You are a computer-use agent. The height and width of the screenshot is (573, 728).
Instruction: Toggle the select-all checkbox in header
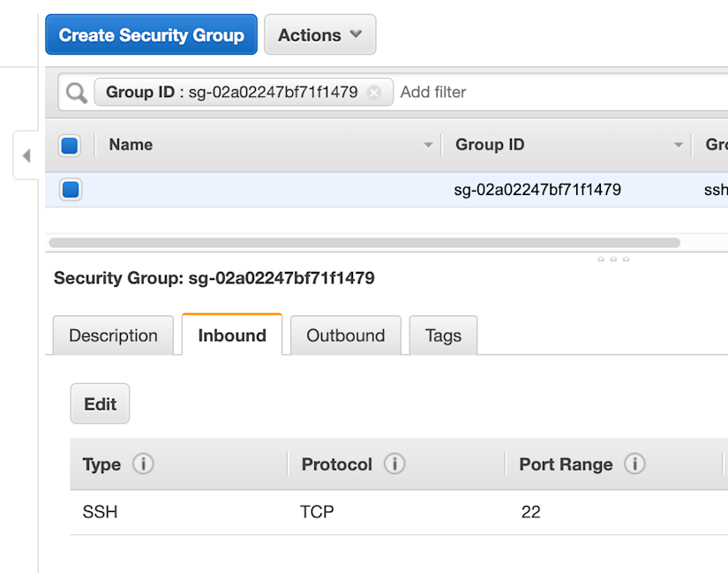click(x=70, y=145)
